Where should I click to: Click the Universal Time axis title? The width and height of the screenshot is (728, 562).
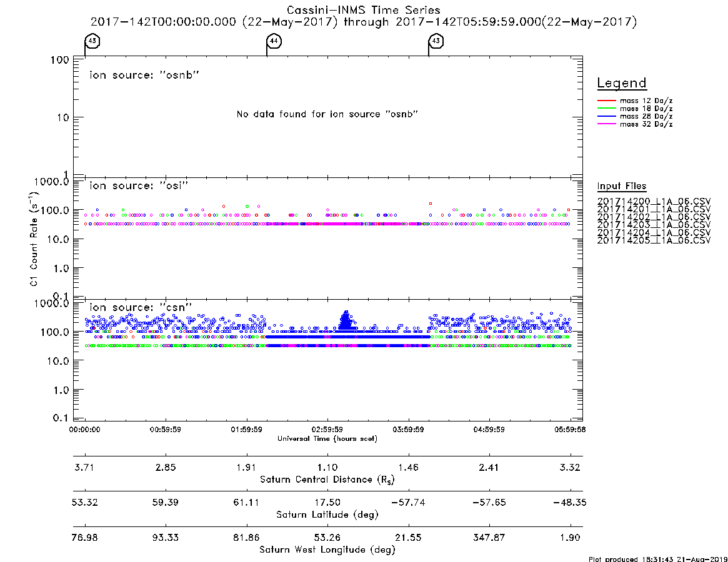[x=327, y=438]
